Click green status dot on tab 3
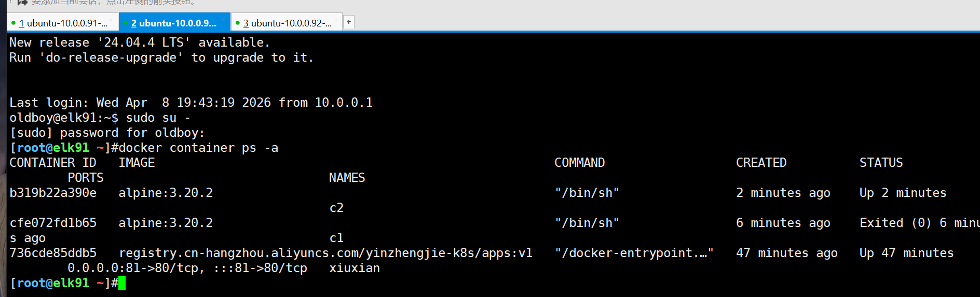The image size is (980, 297). pyautogui.click(x=238, y=23)
